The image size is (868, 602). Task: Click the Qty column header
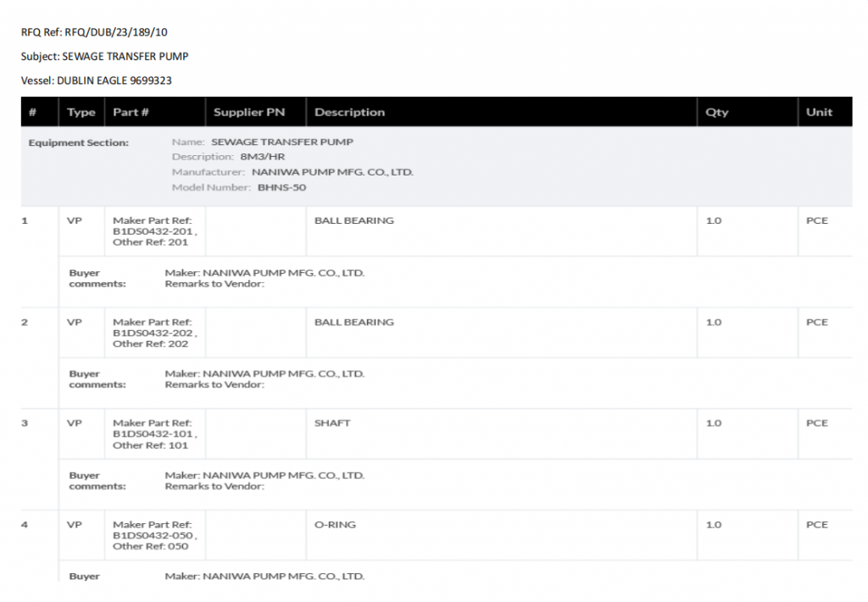pyautogui.click(x=716, y=112)
